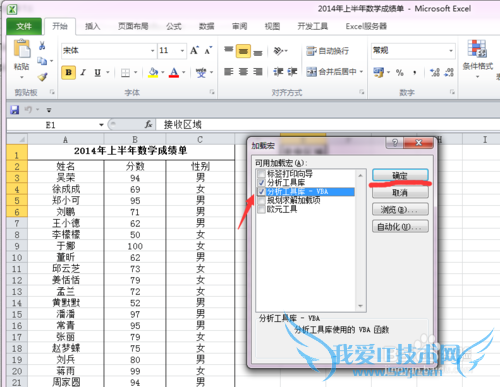Align text to top of cell
Viewport: 500px width, 387px height.
pyautogui.click(x=229, y=51)
